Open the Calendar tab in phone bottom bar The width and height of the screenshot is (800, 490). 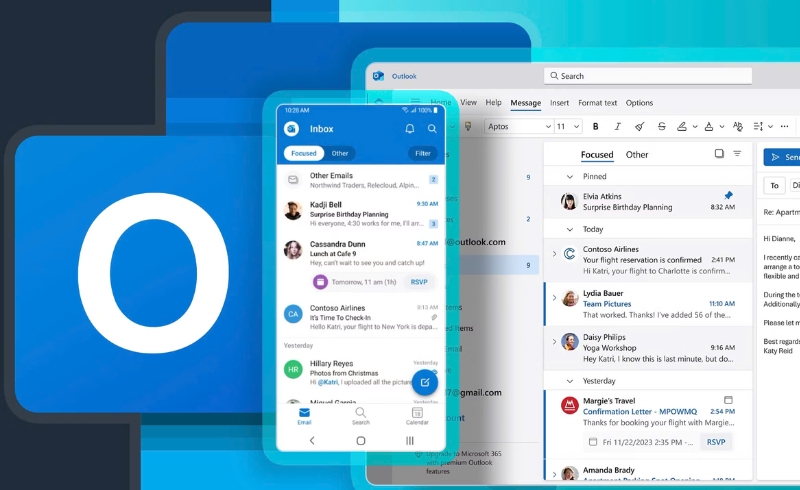point(417,416)
